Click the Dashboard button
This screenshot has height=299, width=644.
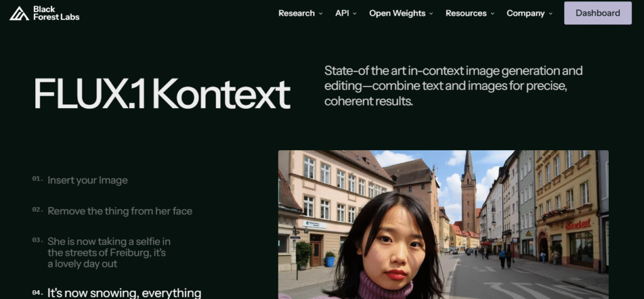(x=597, y=13)
